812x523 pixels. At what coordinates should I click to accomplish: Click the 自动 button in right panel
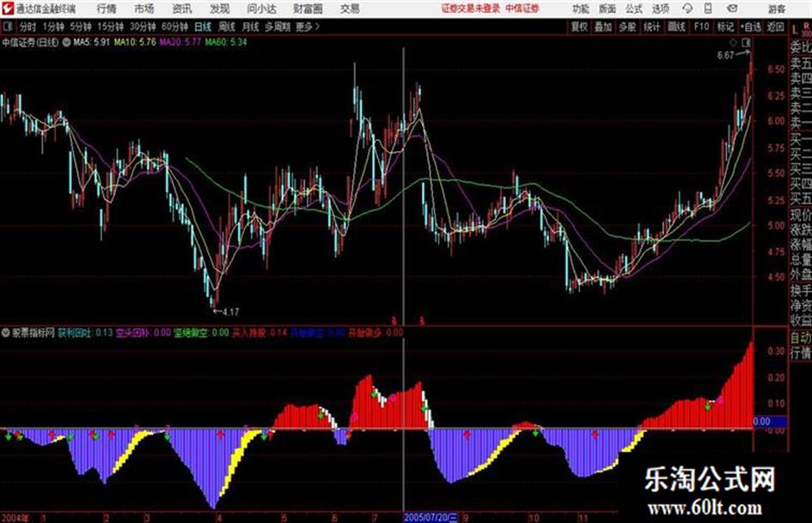[x=801, y=338]
